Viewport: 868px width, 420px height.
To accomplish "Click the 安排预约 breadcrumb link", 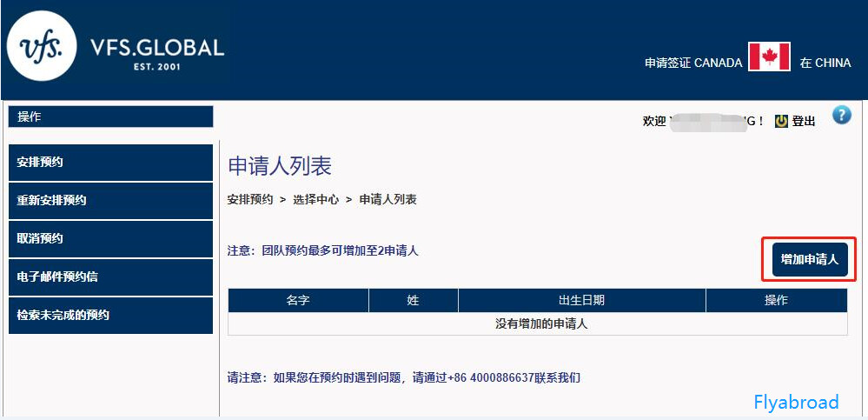I will 250,199.
